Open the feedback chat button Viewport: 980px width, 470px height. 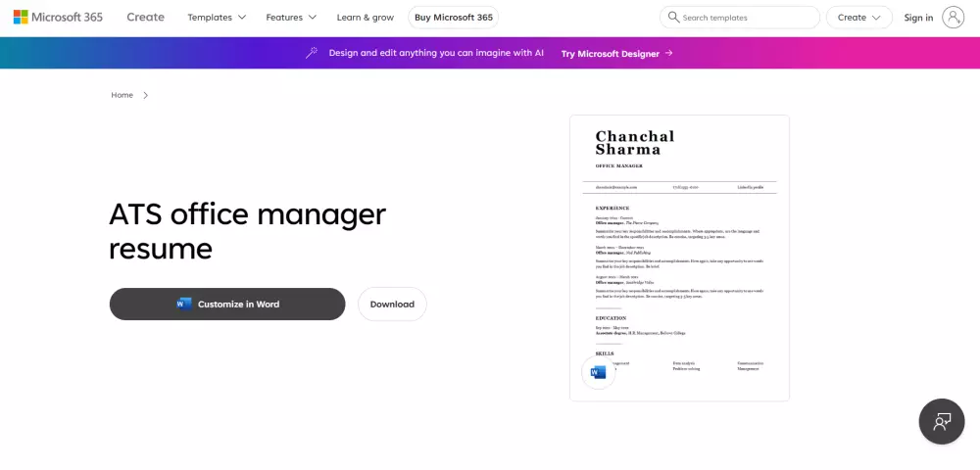point(941,421)
